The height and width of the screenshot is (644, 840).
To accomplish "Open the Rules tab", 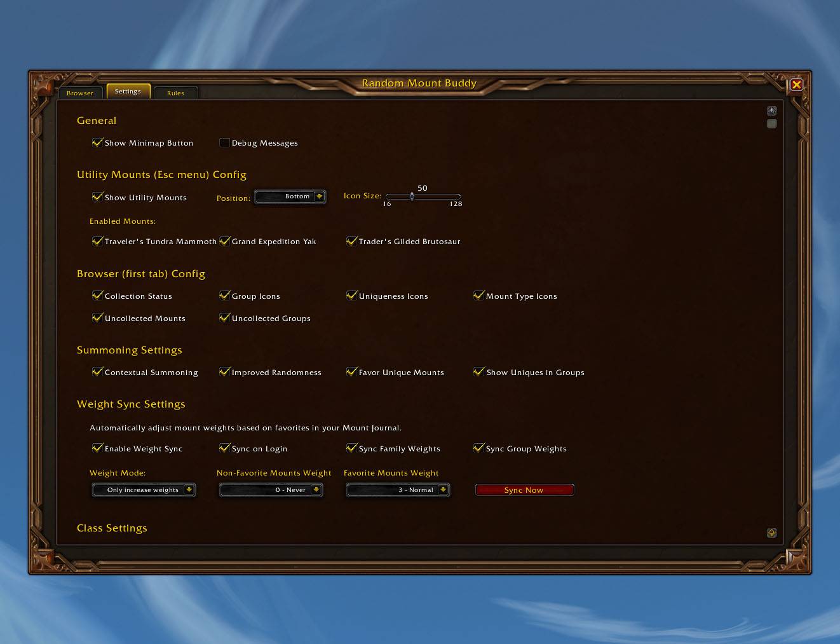I will (x=175, y=93).
